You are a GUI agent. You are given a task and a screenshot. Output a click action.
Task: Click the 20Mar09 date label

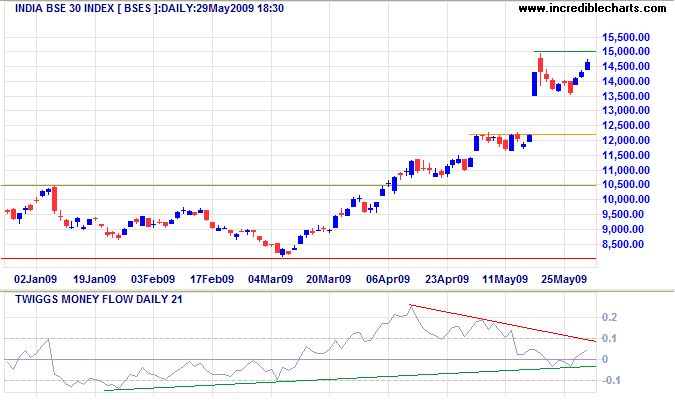coord(329,279)
